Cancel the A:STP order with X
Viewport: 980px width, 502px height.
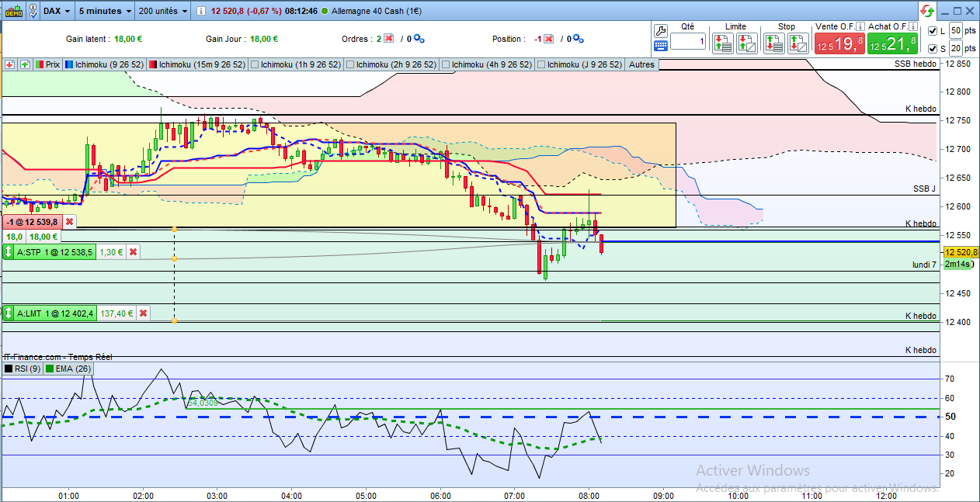coord(133,252)
